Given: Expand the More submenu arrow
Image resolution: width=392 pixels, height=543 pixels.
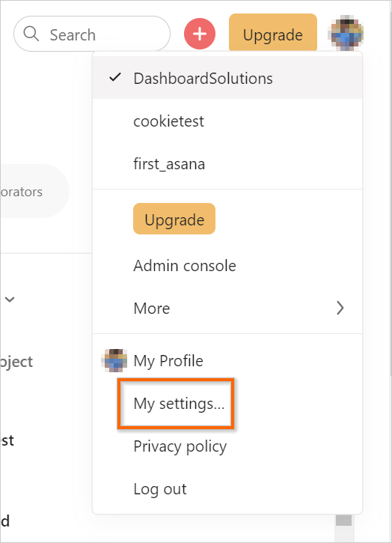Looking at the screenshot, I should click(x=340, y=308).
